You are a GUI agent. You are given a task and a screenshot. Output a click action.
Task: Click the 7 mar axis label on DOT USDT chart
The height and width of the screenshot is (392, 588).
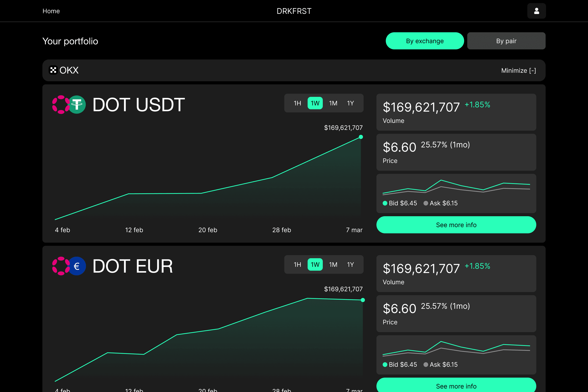(354, 230)
